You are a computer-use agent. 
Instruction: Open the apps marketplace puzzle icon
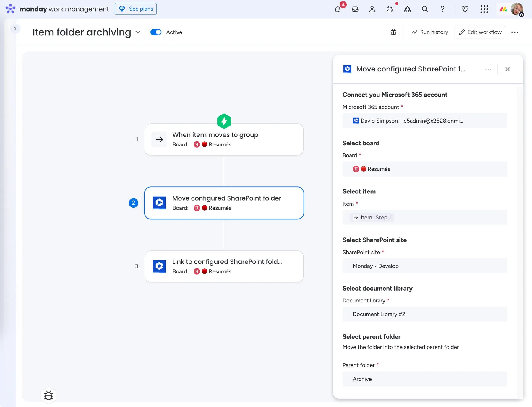pyautogui.click(x=390, y=9)
